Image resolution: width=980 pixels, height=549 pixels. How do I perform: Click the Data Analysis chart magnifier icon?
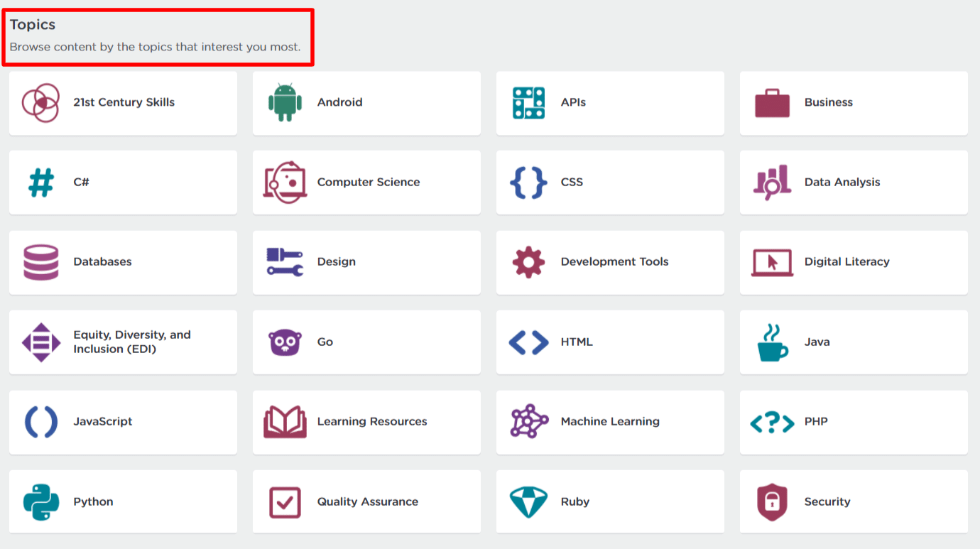pos(772,183)
